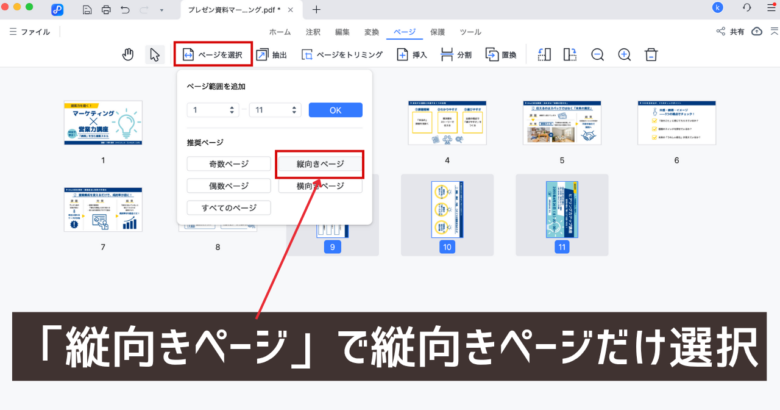
Task: Click the undo arrow icon
Action: (124, 9)
